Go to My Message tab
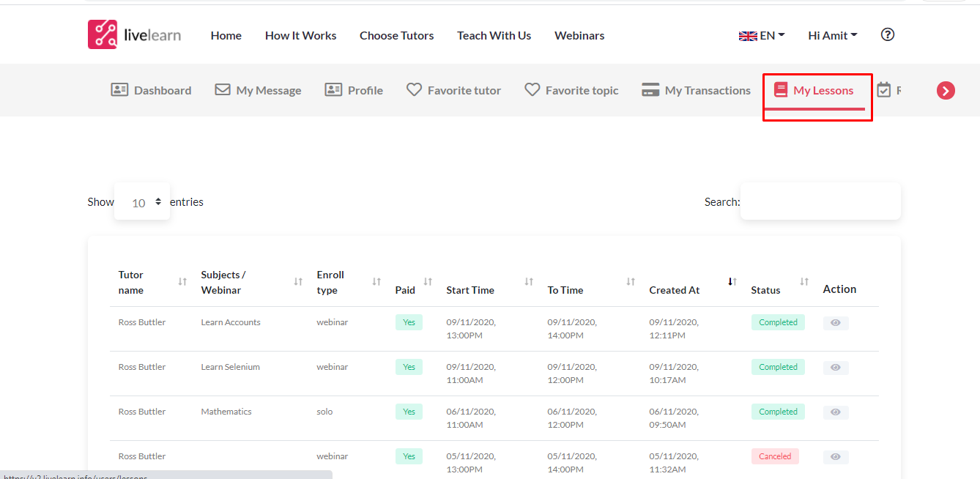Screen dimensions: 980x479 click(258, 90)
